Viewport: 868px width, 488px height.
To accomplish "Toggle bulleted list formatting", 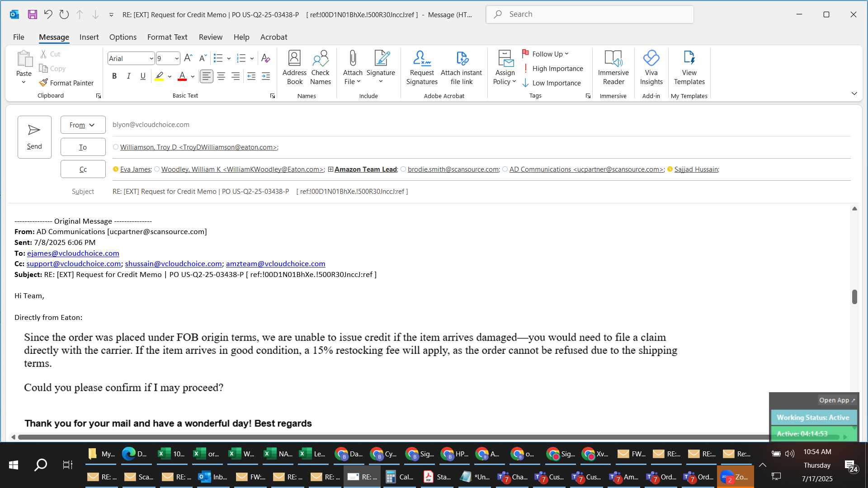I will click(x=218, y=58).
